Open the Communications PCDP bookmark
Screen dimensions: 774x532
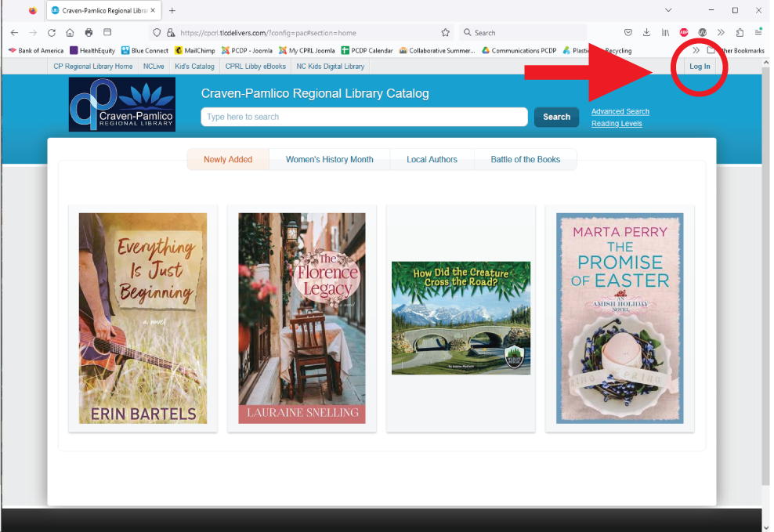pyautogui.click(x=519, y=50)
